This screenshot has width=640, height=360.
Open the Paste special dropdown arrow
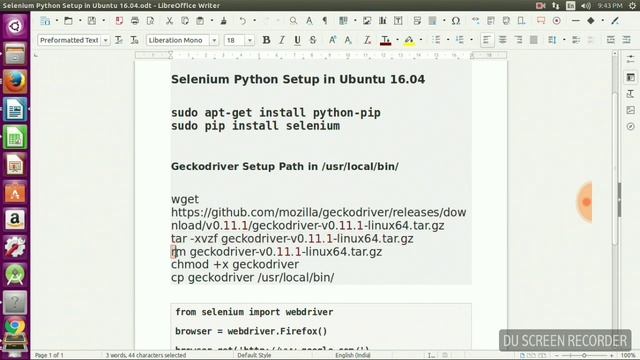(211, 21)
